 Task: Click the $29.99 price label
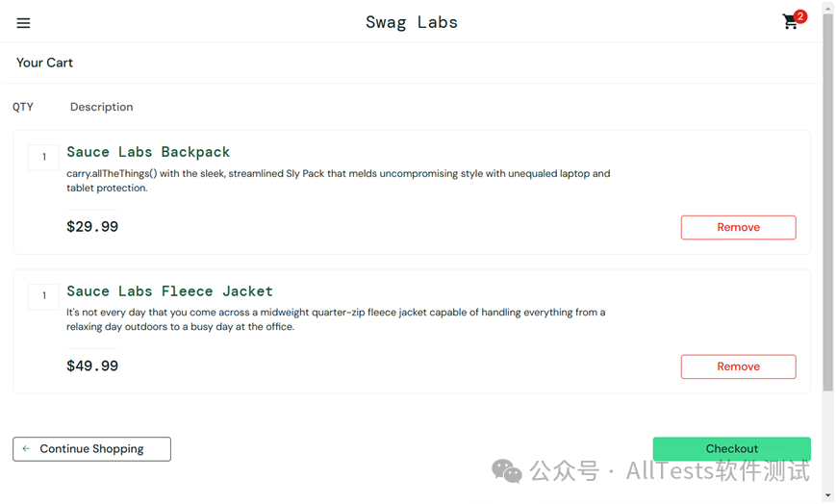[92, 227]
